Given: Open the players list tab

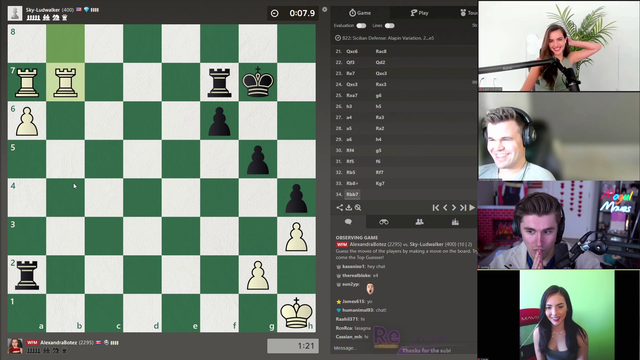Looking at the screenshot, I should point(419,222).
